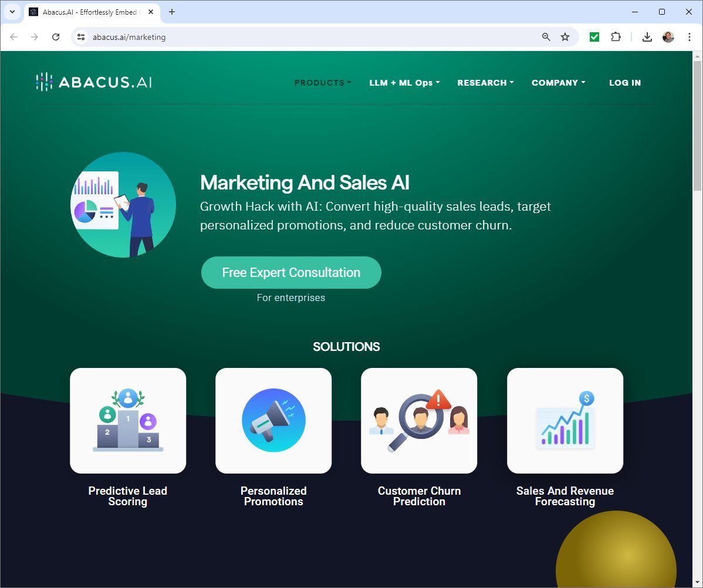The image size is (703, 588).
Task: Go back with the browser back arrow
Action: coord(13,37)
